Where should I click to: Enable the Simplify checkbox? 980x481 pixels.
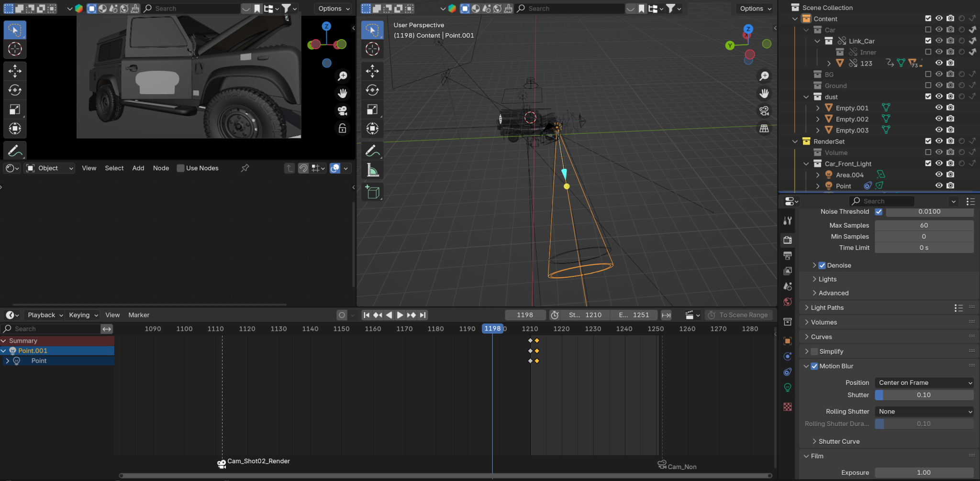[x=814, y=351]
